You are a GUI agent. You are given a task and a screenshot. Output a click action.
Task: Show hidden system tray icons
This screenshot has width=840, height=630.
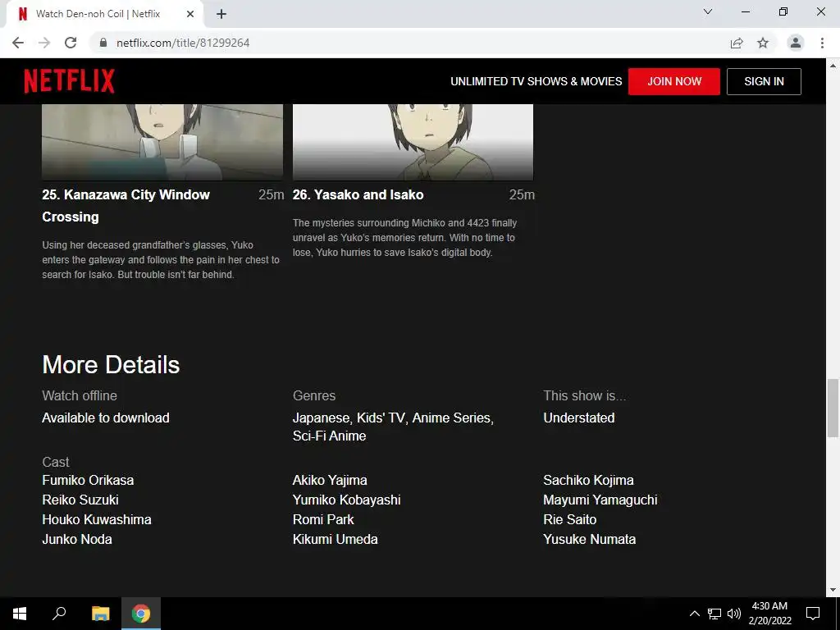[694, 614]
